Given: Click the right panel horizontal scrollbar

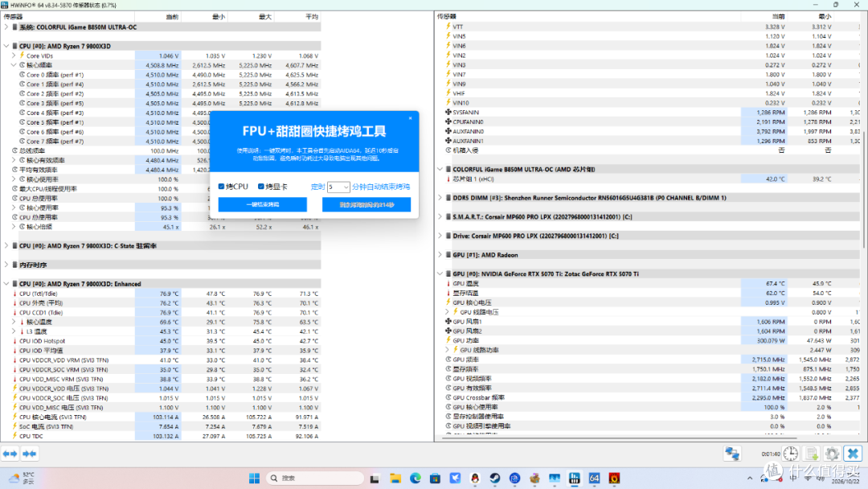Looking at the screenshot, I should [x=620, y=438].
